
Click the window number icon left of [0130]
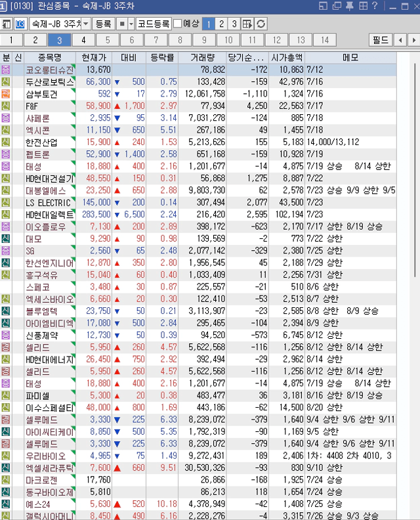[x=3, y=6]
